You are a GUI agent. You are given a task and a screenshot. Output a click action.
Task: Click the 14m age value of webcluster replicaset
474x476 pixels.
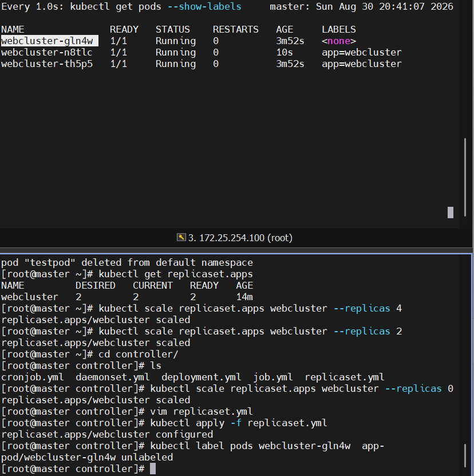(x=244, y=297)
